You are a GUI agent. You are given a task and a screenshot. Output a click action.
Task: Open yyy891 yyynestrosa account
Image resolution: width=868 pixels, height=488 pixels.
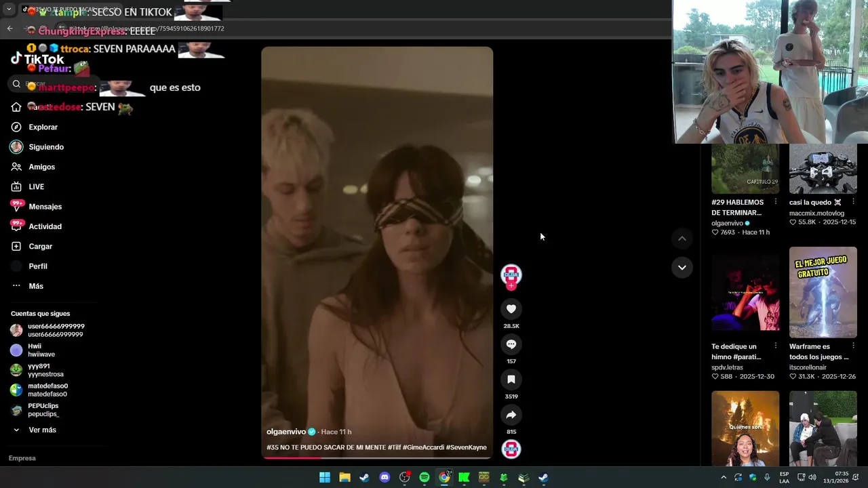click(x=37, y=370)
